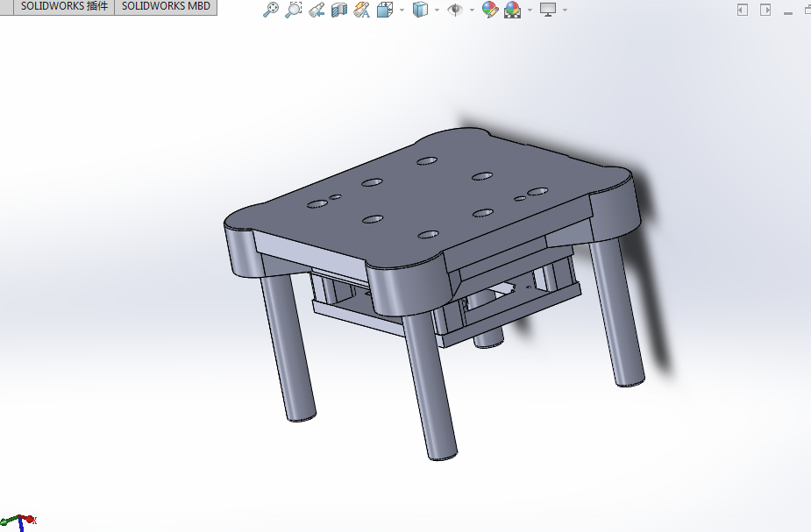
Task: Open the Apply Scene dropdown arrow
Action: point(530,10)
